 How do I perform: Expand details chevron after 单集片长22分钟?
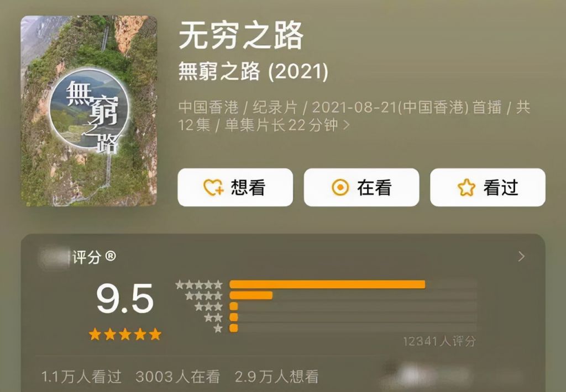[346, 125]
